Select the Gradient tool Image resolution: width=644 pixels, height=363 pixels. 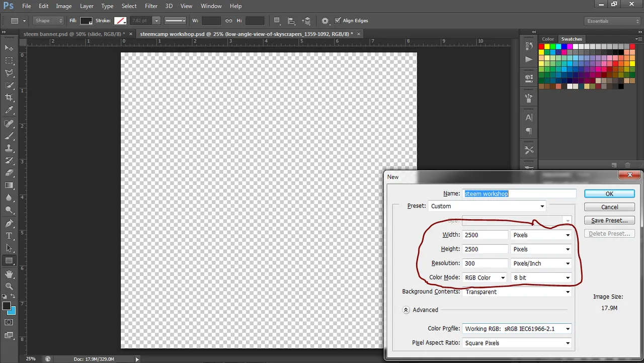(x=9, y=186)
